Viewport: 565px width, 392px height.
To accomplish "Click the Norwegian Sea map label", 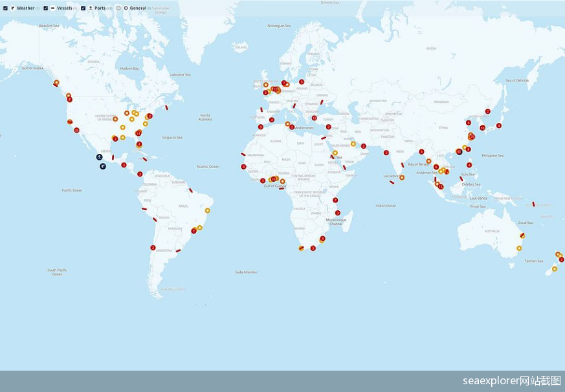I will (279, 26).
